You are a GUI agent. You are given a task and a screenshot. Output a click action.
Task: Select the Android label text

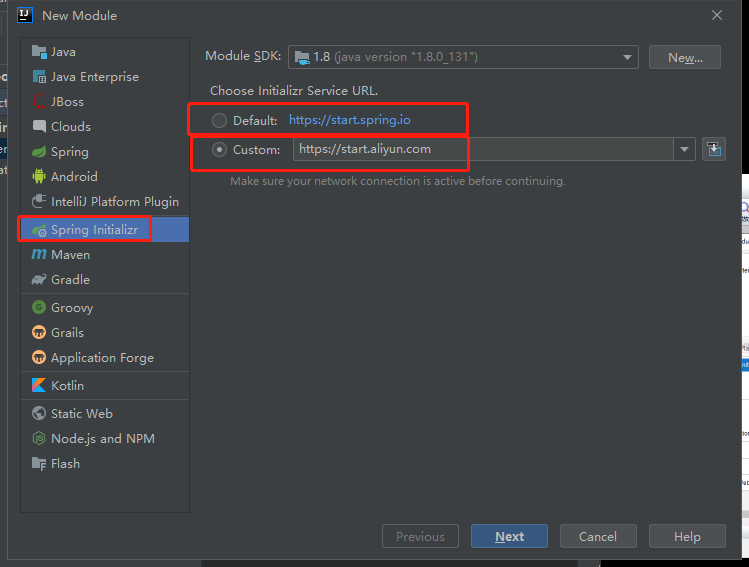pos(74,177)
